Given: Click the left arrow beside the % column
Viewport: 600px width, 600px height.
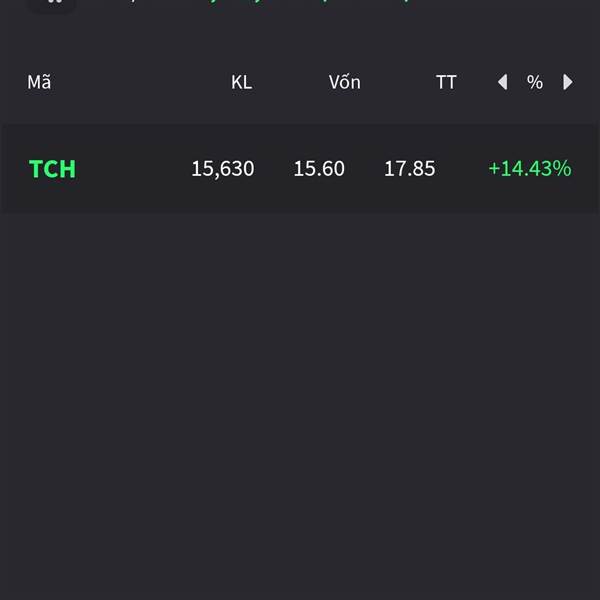Looking at the screenshot, I should (502, 82).
